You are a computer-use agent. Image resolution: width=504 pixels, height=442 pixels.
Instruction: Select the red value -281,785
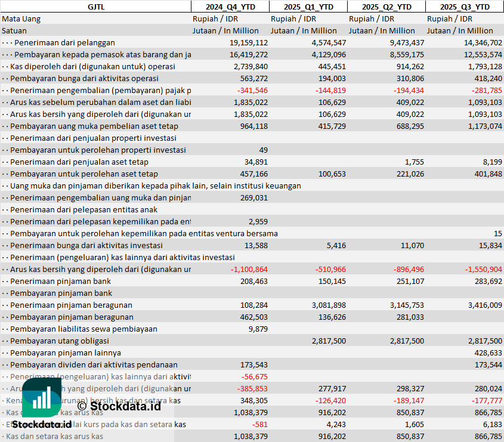(x=487, y=90)
